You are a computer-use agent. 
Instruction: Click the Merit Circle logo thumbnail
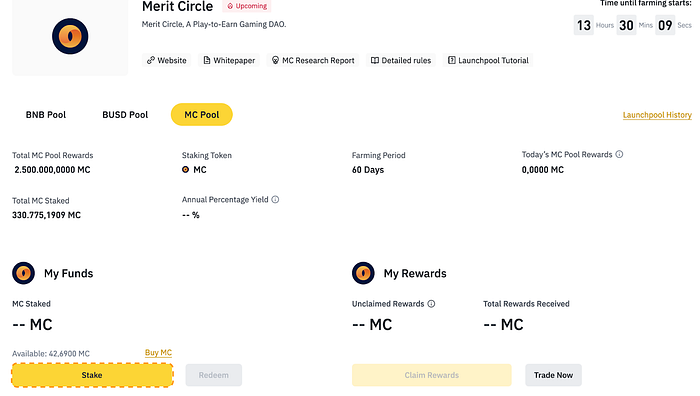click(70, 37)
